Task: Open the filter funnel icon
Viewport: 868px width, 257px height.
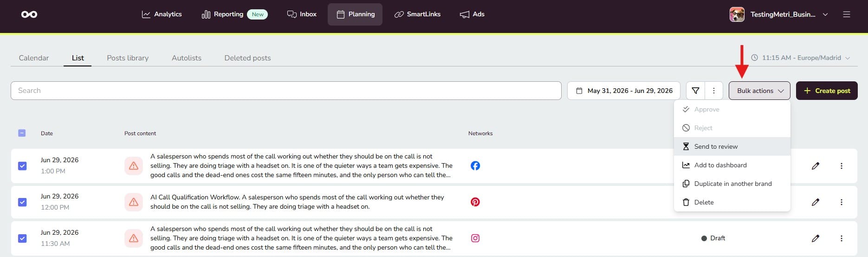Action: pyautogui.click(x=695, y=91)
